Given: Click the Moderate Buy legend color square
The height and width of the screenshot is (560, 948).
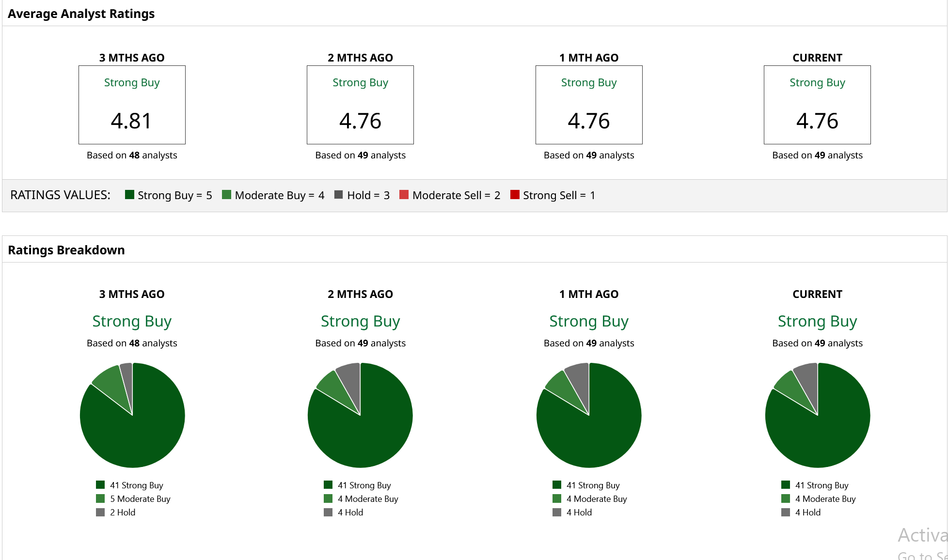Looking at the screenshot, I should point(226,195).
